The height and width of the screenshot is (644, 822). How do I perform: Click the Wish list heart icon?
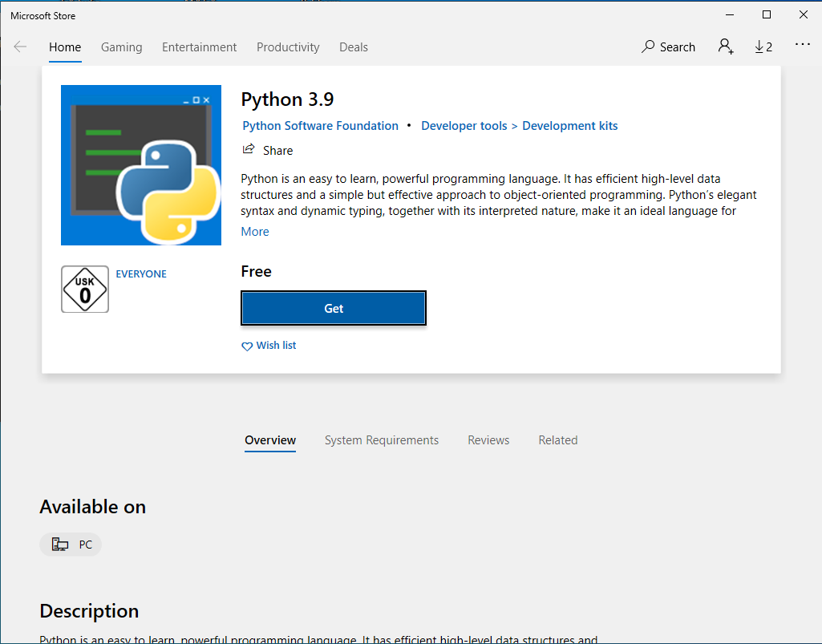coord(247,346)
